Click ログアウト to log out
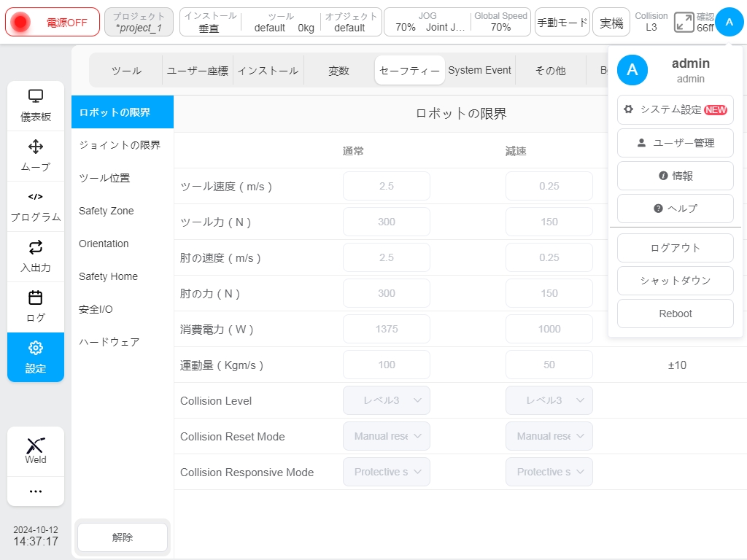This screenshot has height=560, width=747. tap(675, 248)
